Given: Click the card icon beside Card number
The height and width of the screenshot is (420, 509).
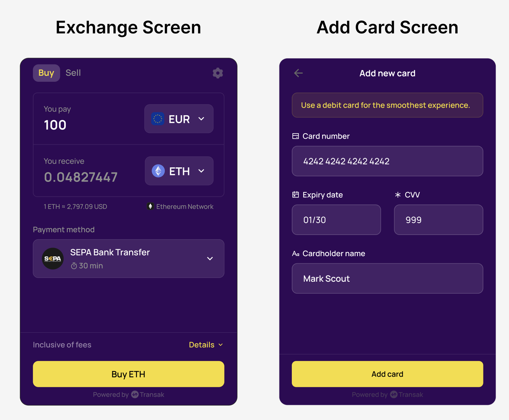Looking at the screenshot, I should tap(296, 136).
